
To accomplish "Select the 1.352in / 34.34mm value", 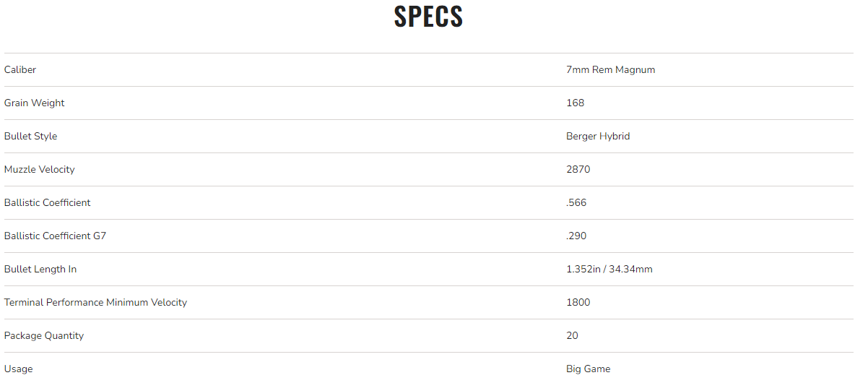I will coord(609,270).
